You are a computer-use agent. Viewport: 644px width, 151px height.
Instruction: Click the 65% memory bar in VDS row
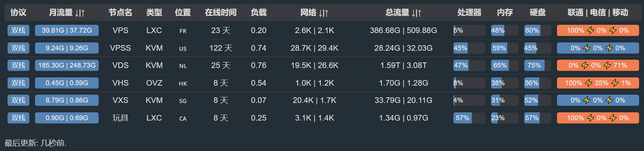(x=505, y=65)
